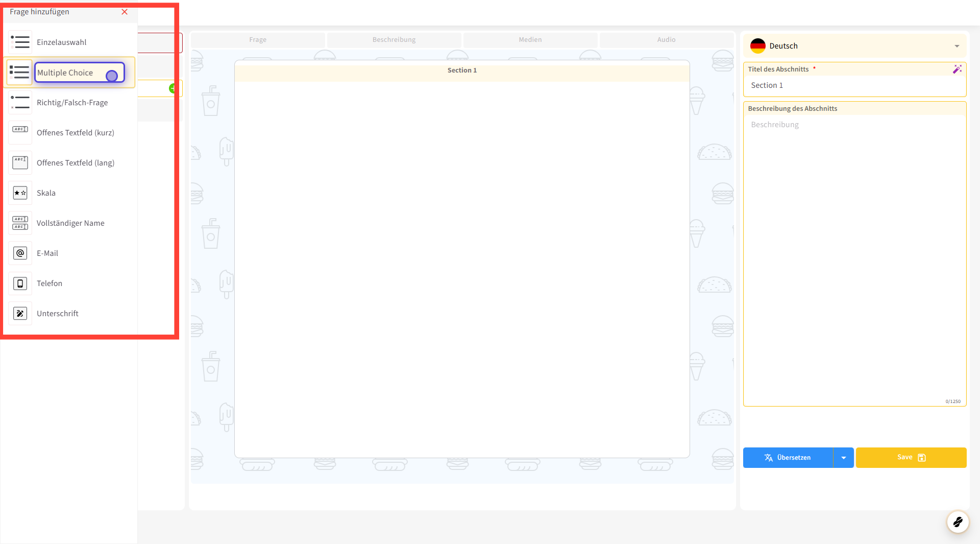980x544 pixels.
Task: Expand the Übersetzen options arrow
Action: pos(844,458)
